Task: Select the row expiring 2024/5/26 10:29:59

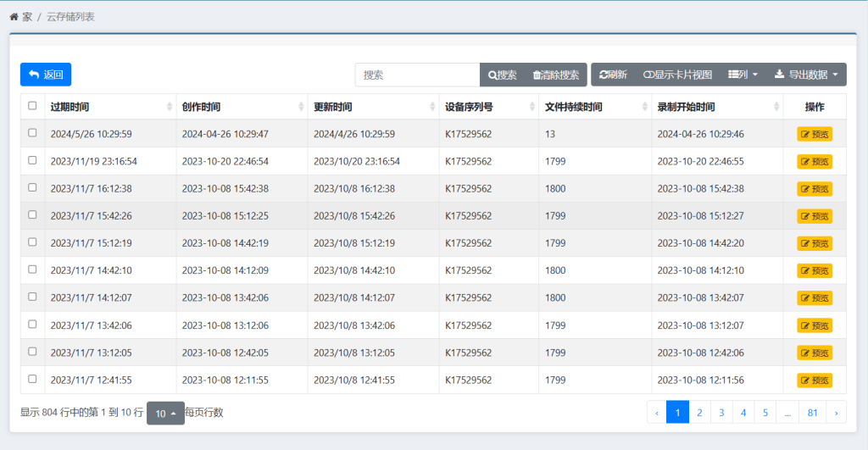Action: [x=32, y=133]
